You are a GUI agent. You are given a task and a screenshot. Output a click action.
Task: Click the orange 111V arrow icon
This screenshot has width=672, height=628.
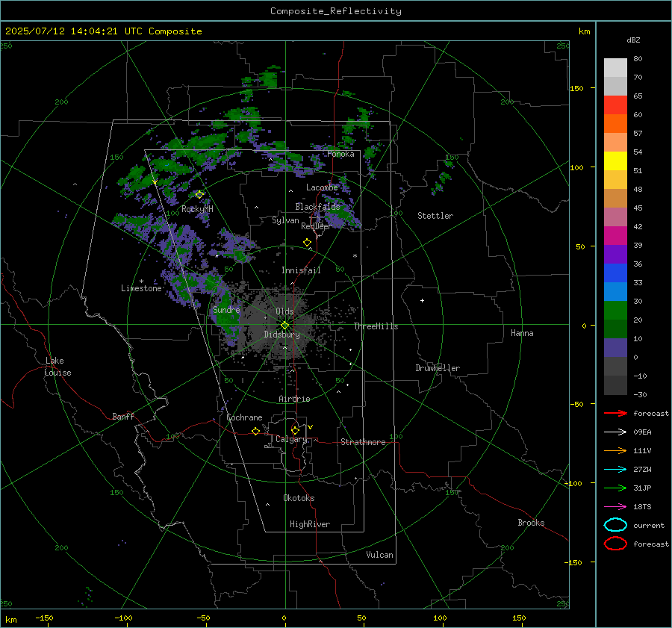(x=615, y=450)
